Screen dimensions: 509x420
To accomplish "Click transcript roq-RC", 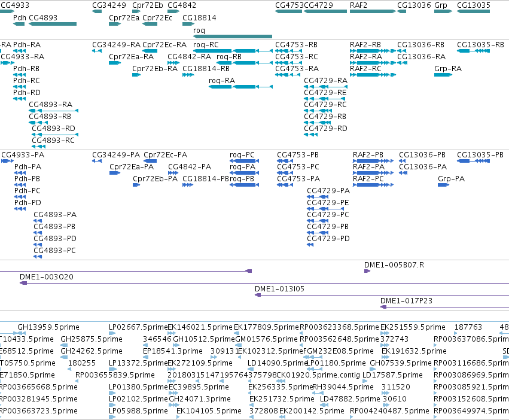I will (233, 51).
